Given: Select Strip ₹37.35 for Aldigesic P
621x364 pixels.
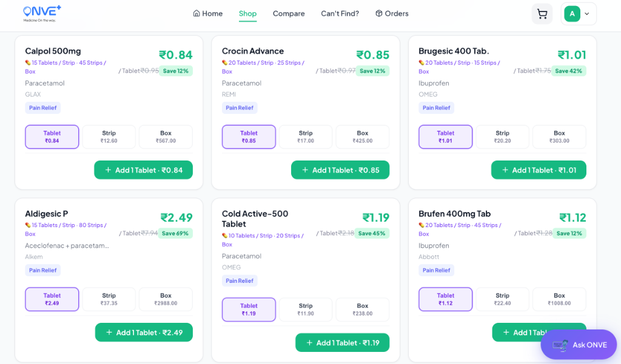Looking at the screenshot, I should tap(109, 299).
